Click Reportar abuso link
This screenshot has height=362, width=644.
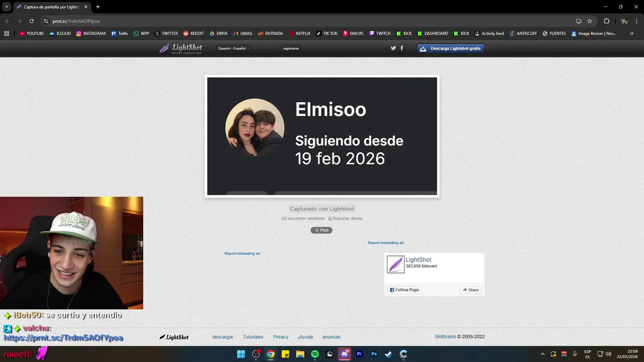pos(346,219)
